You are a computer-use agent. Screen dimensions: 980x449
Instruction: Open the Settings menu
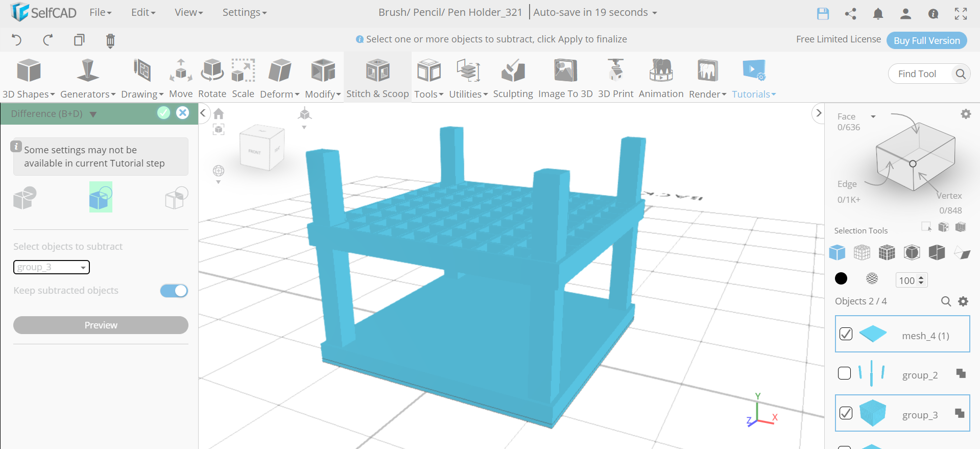245,12
